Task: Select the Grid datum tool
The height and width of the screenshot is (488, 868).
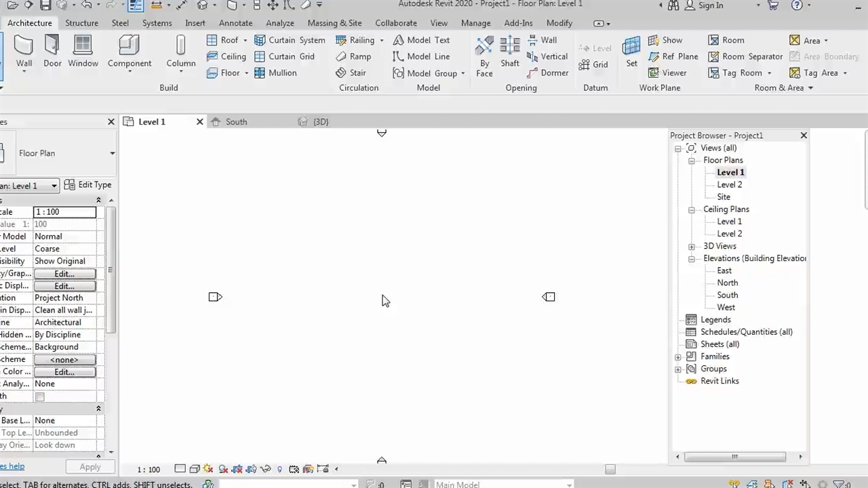Action: pyautogui.click(x=593, y=64)
